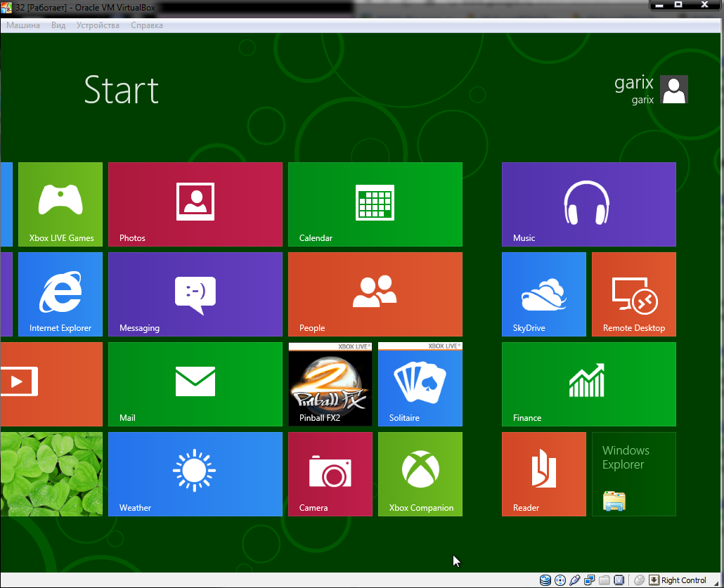The height and width of the screenshot is (588, 724).
Task: Open the clover Desktop tile
Action: (51, 474)
